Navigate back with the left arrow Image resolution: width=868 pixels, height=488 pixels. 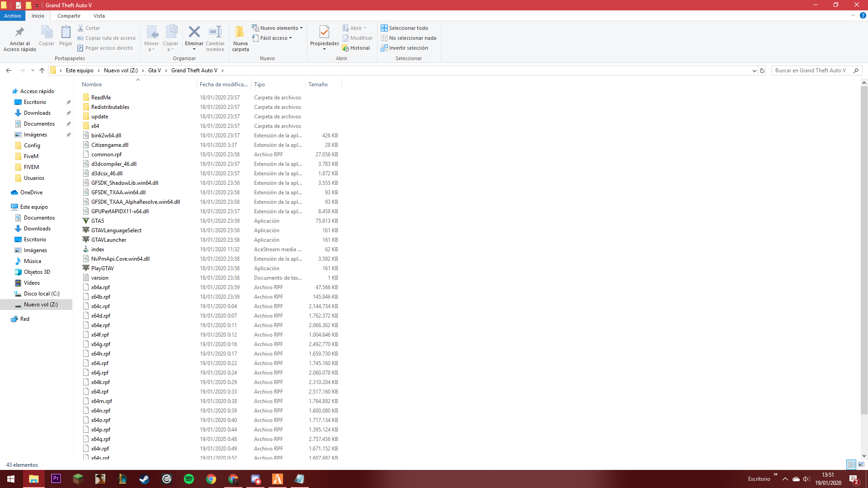[9, 70]
